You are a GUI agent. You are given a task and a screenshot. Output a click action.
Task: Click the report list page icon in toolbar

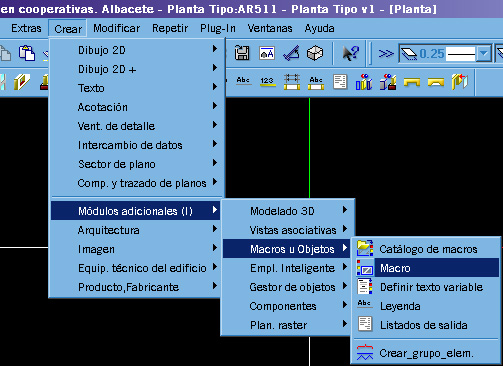tap(340, 82)
